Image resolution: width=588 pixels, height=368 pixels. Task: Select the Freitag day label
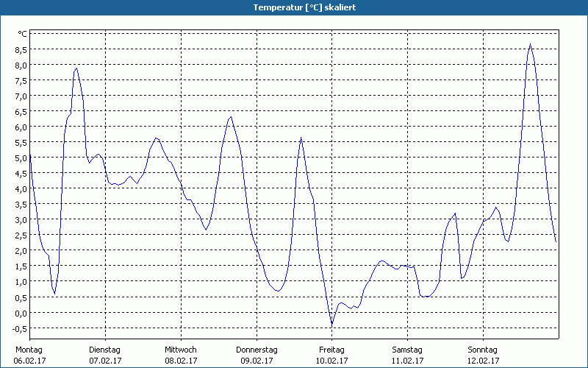331,350
